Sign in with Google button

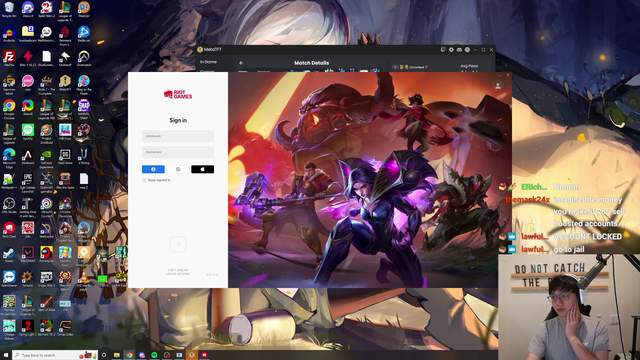tap(178, 169)
